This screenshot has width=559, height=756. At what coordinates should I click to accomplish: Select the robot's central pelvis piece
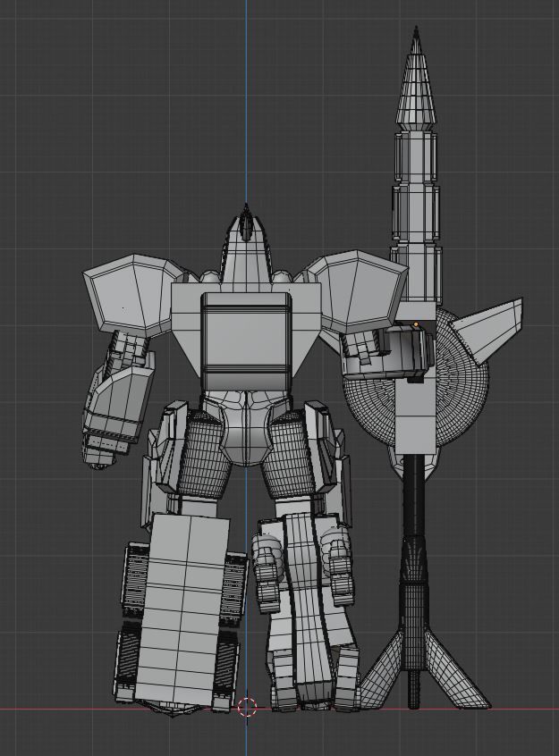245,426
